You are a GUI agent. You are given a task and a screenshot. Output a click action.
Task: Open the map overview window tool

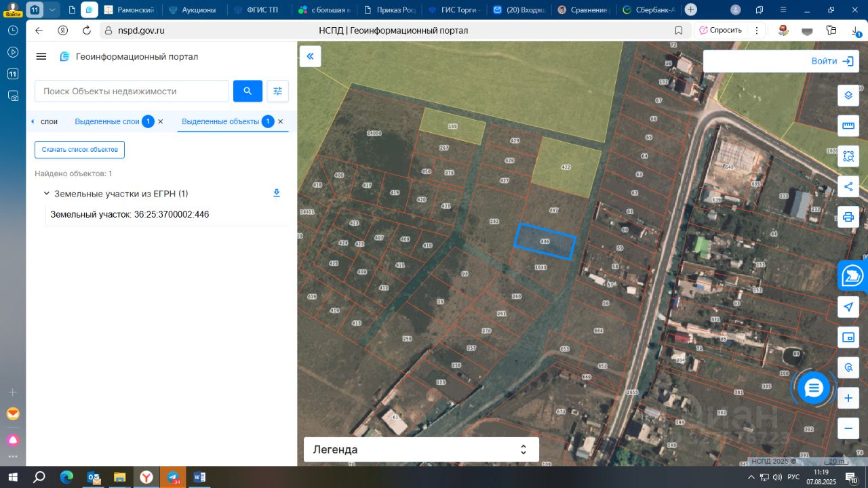pyautogui.click(x=848, y=337)
